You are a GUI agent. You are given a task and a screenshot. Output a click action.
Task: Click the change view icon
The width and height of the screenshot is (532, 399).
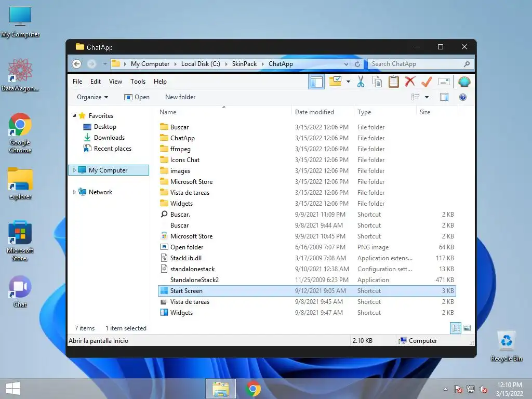click(x=415, y=97)
